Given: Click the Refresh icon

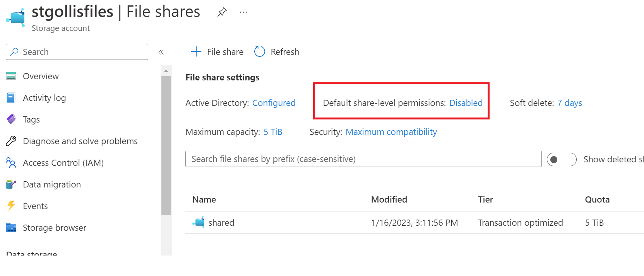Looking at the screenshot, I should tap(259, 52).
